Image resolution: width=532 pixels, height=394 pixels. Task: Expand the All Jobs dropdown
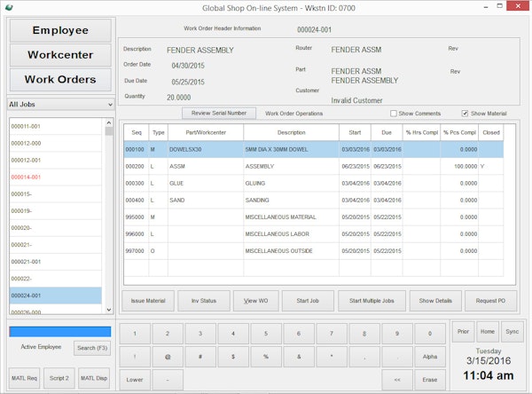click(60, 105)
